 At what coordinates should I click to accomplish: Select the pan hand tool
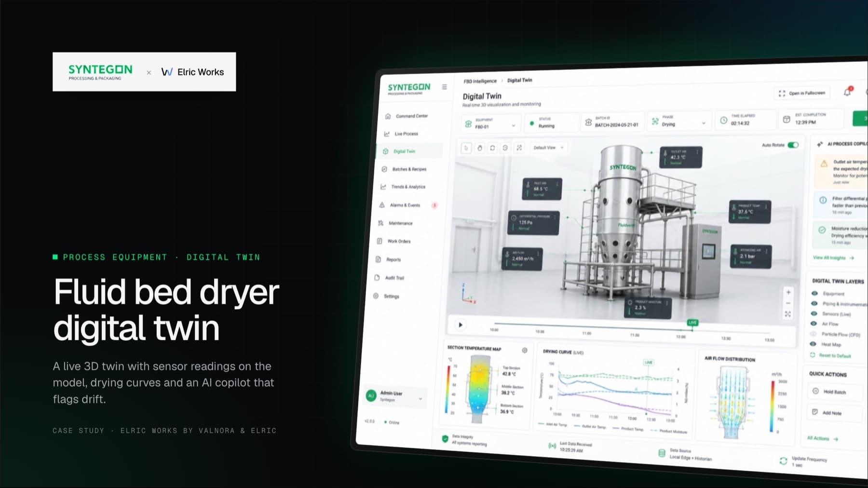(479, 148)
